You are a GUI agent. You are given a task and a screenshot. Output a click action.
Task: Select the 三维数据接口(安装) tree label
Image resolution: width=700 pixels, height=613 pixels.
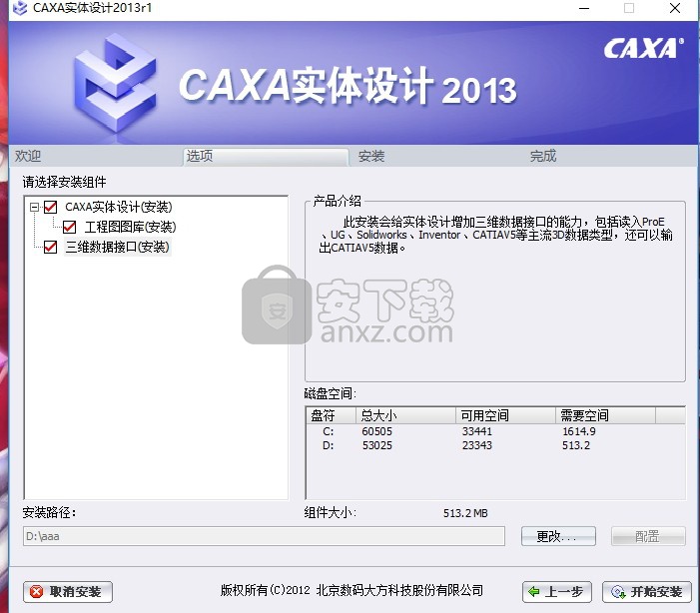tap(118, 247)
